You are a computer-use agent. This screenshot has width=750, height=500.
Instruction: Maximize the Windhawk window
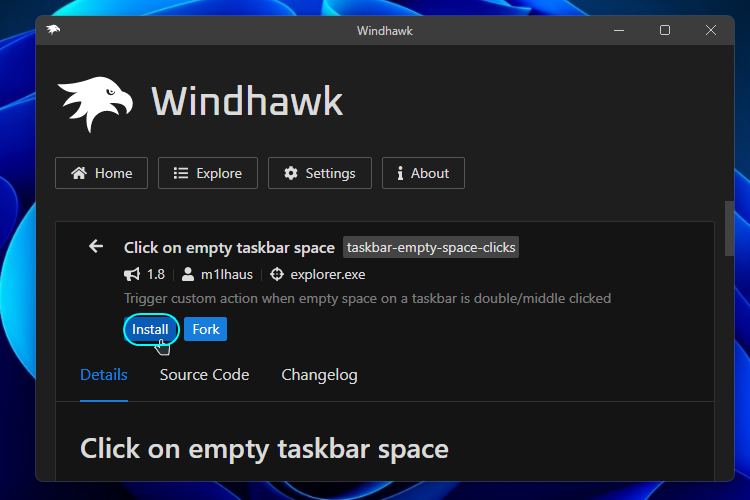click(665, 31)
